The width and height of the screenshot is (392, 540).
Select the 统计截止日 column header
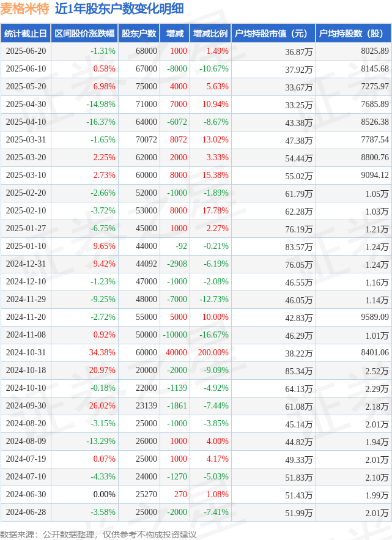pyautogui.click(x=26, y=34)
